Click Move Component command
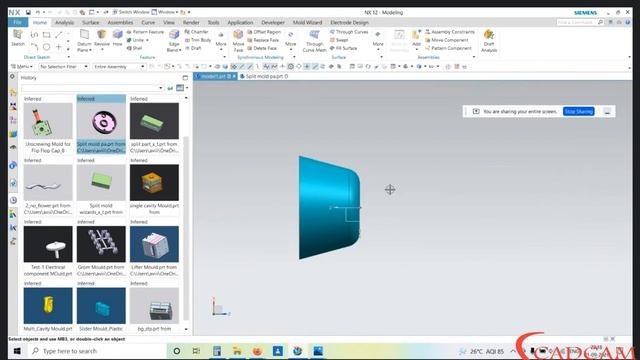The width and height of the screenshot is (640, 360). (x=447, y=40)
